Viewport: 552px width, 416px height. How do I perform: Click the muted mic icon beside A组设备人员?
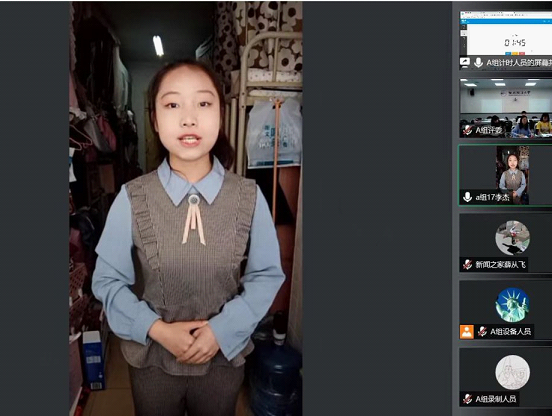(482, 332)
